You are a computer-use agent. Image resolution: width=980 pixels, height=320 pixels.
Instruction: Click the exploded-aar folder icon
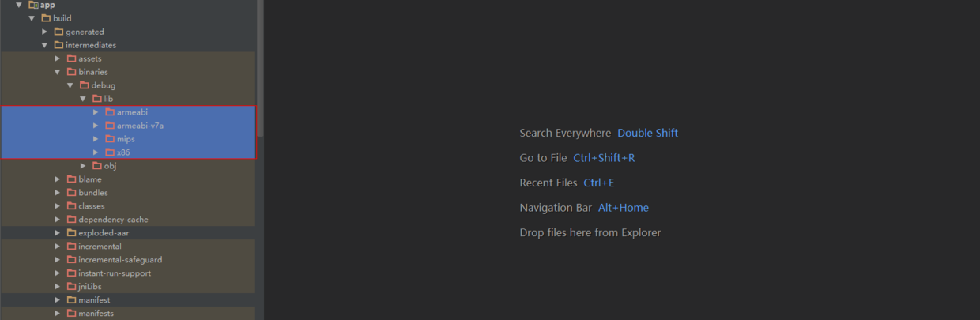pos(71,233)
